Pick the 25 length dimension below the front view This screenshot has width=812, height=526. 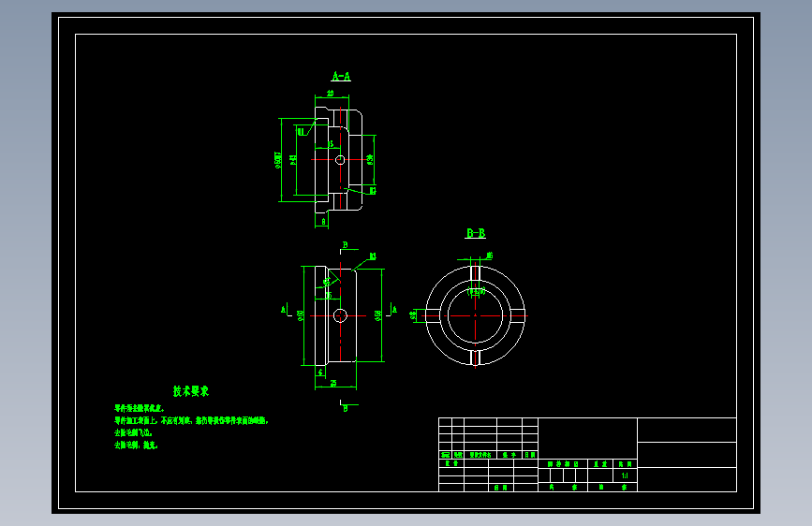(x=333, y=384)
